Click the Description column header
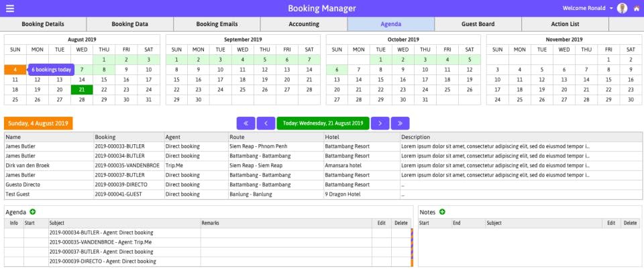The width and height of the screenshot is (644, 271). click(521, 137)
